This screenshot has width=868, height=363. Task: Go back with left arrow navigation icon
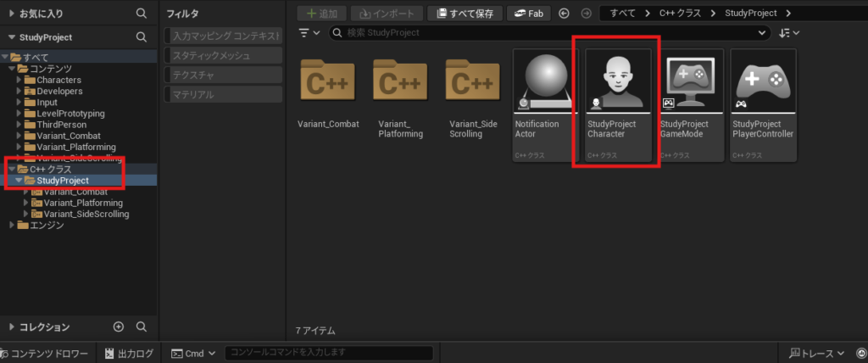pyautogui.click(x=564, y=14)
